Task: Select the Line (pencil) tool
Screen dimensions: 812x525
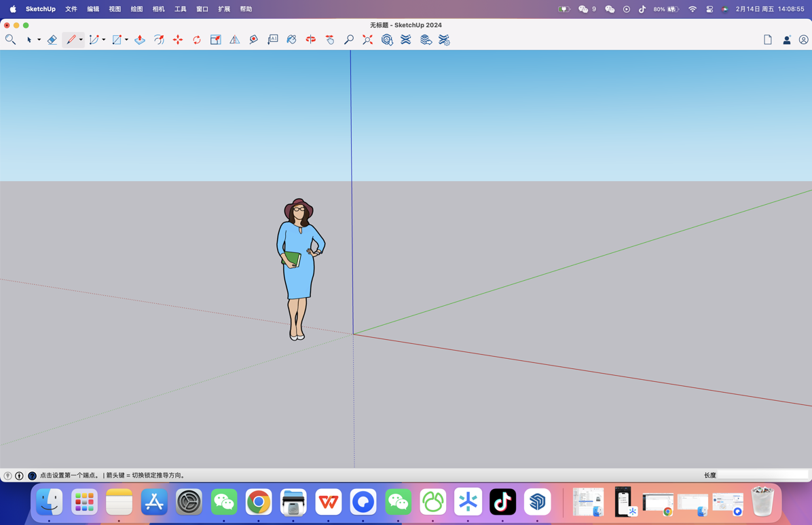Action: point(71,39)
